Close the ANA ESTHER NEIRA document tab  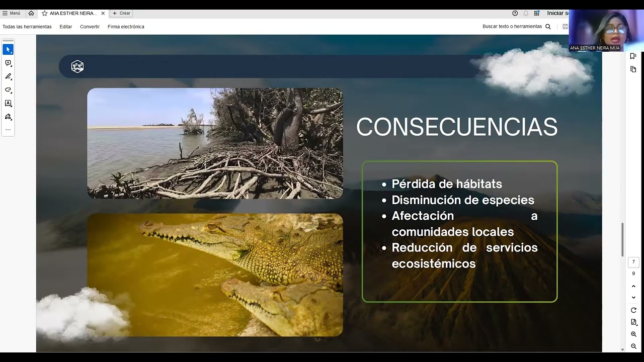(103, 13)
